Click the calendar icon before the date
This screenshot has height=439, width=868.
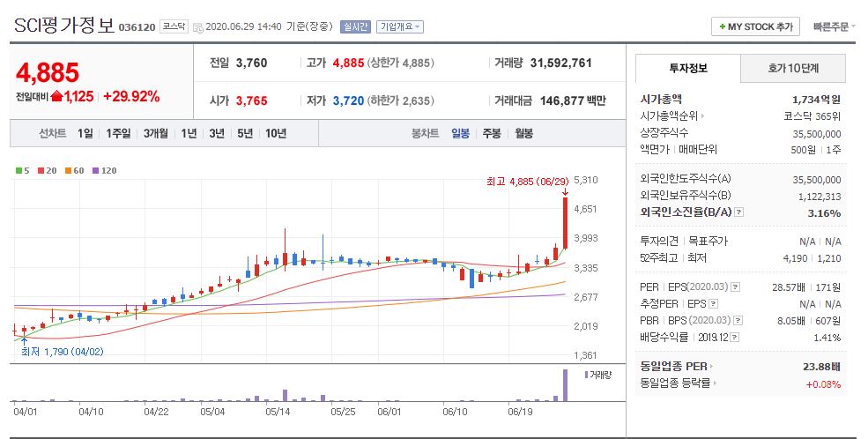(197, 27)
